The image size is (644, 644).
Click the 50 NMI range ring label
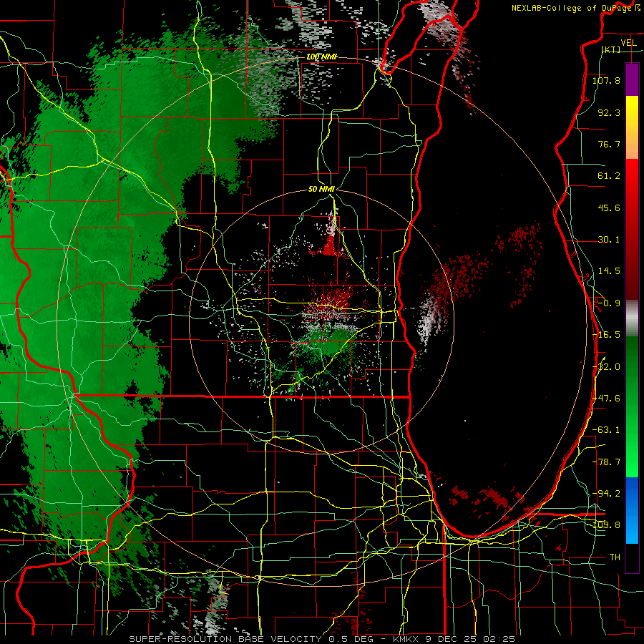point(321,189)
